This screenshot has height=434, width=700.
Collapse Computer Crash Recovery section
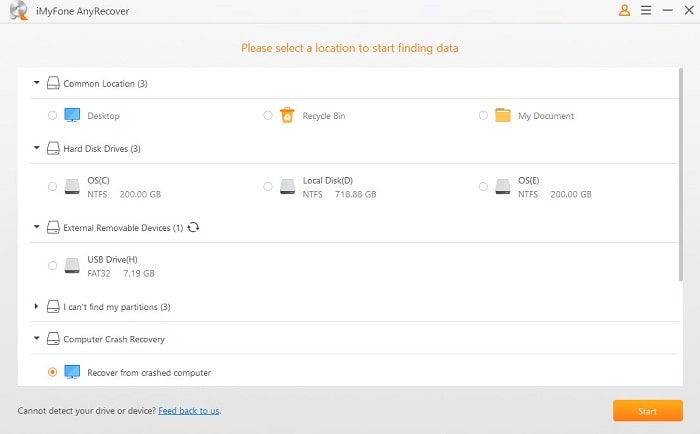tap(37, 338)
